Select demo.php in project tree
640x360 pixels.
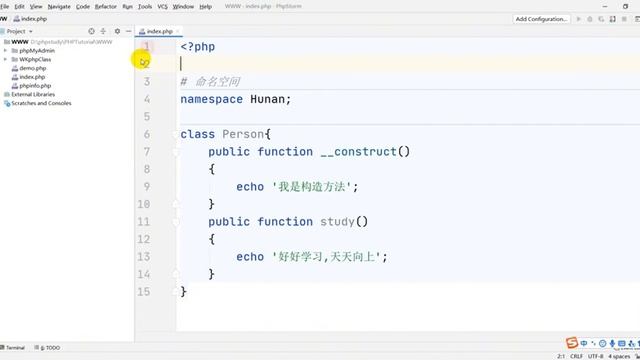coord(33,68)
